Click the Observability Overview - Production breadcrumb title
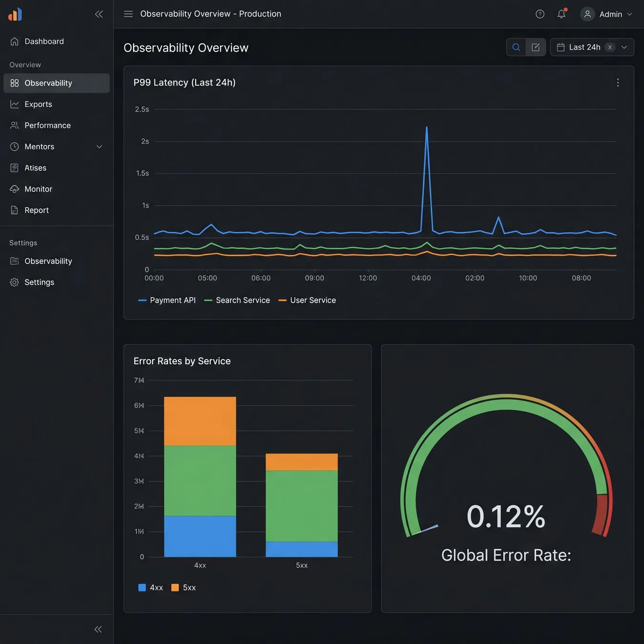 click(x=211, y=14)
